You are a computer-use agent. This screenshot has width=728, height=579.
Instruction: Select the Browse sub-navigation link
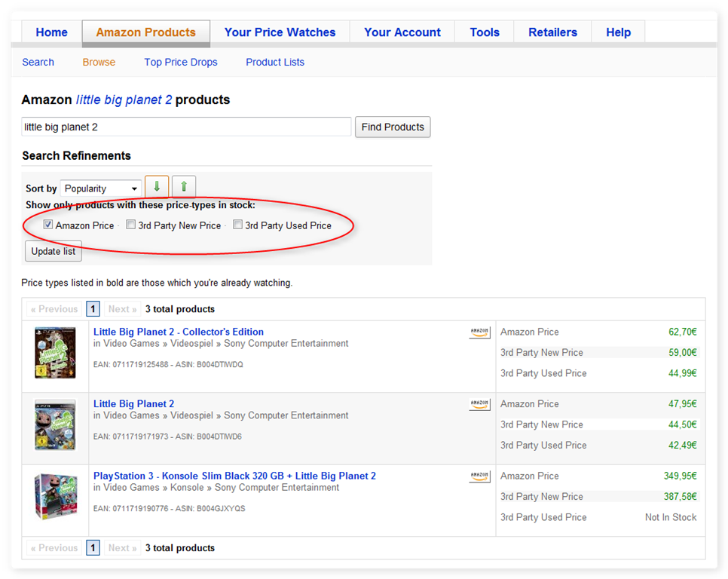click(99, 63)
